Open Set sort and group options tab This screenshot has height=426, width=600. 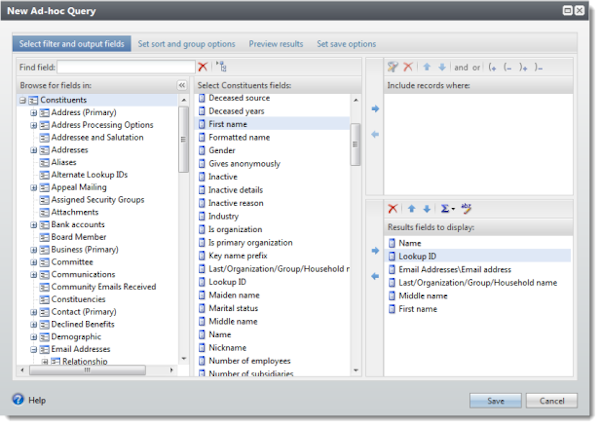(186, 44)
